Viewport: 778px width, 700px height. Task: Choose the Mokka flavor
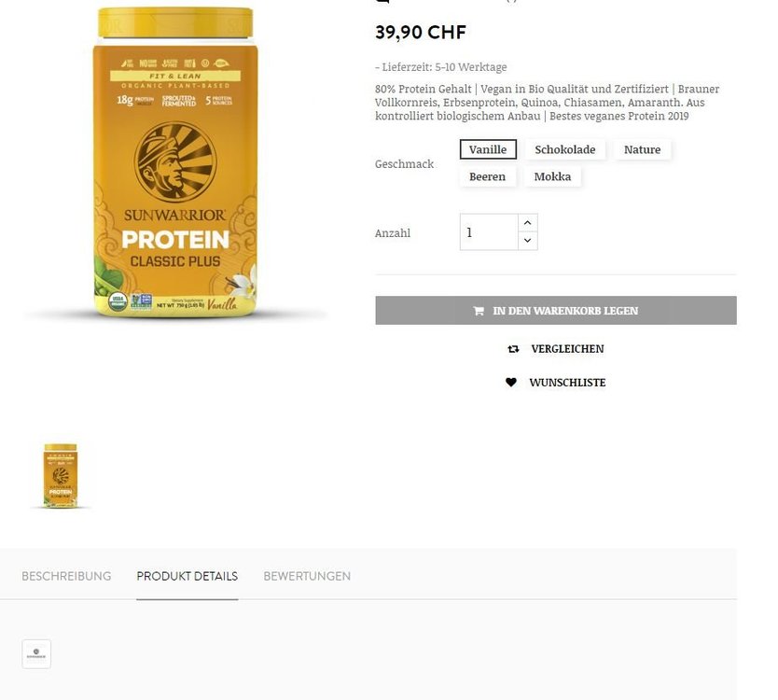point(552,176)
